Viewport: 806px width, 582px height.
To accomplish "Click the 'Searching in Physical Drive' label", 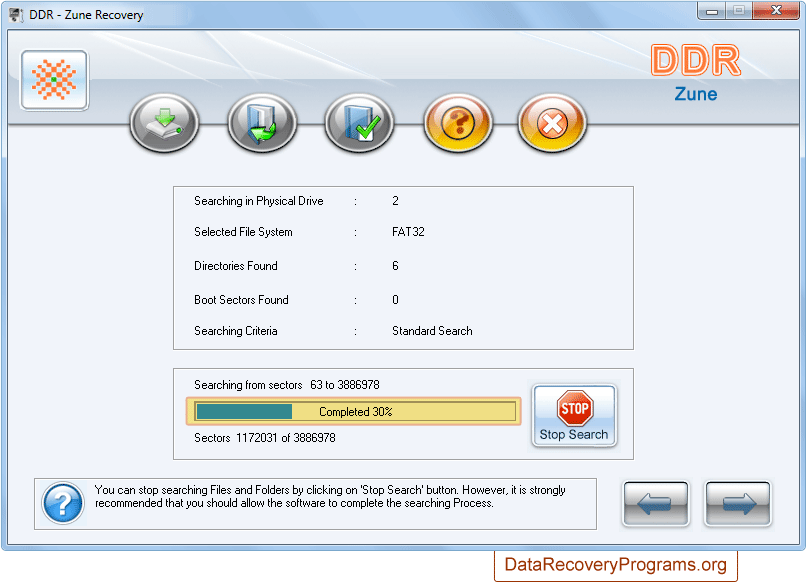I will pyautogui.click(x=259, y=201).
